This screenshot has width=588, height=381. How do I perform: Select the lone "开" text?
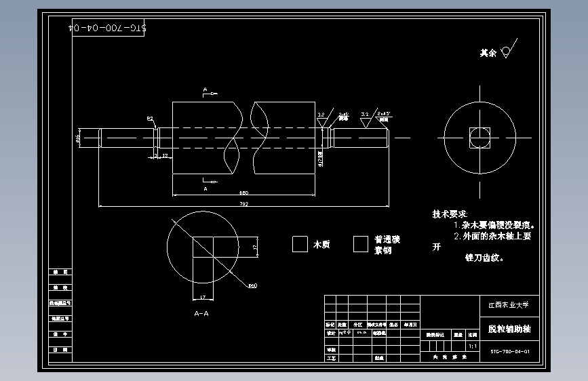[x=437, y=247]
